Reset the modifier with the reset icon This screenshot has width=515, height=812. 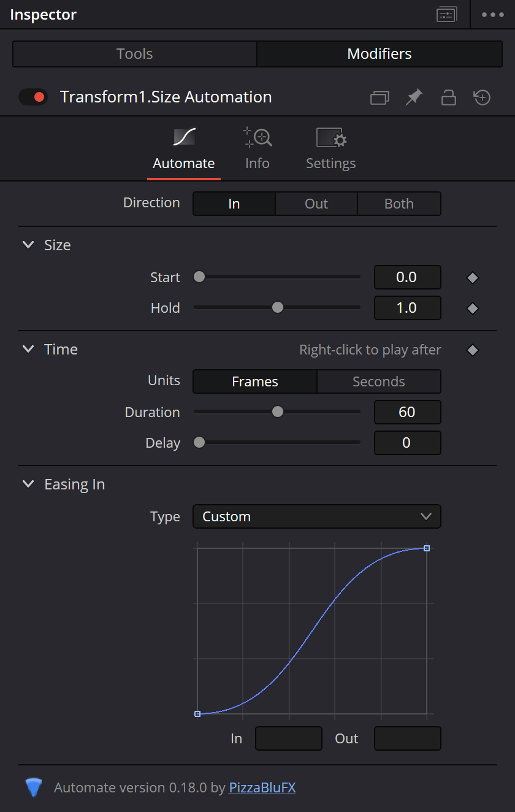(x=483, y=97)
